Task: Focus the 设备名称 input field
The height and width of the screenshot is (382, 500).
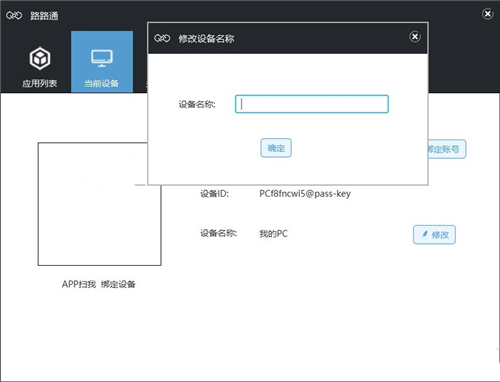Action: click(312, 104)
